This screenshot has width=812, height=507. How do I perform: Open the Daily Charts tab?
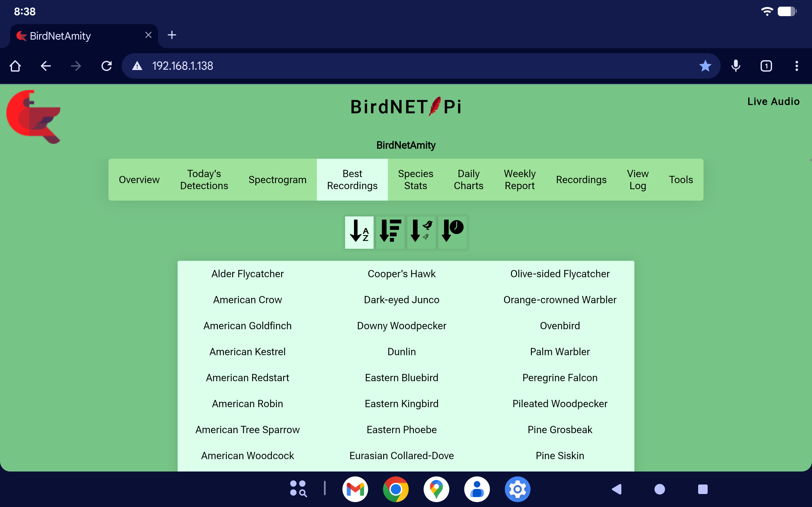pyautogui.click(x=468, y=180)
